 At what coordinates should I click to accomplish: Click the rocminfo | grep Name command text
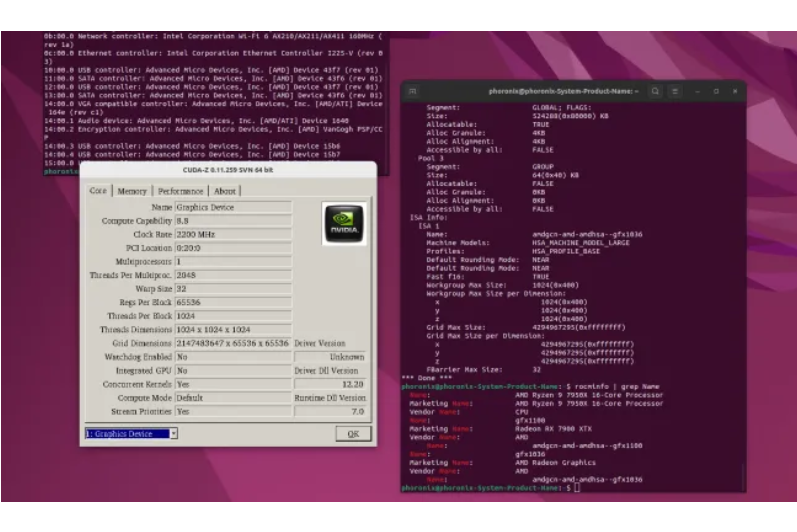pos(617,387)
